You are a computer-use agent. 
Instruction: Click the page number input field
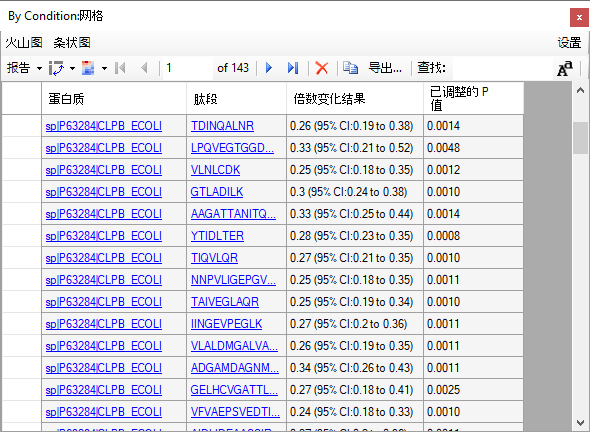(x=187, y=68)
